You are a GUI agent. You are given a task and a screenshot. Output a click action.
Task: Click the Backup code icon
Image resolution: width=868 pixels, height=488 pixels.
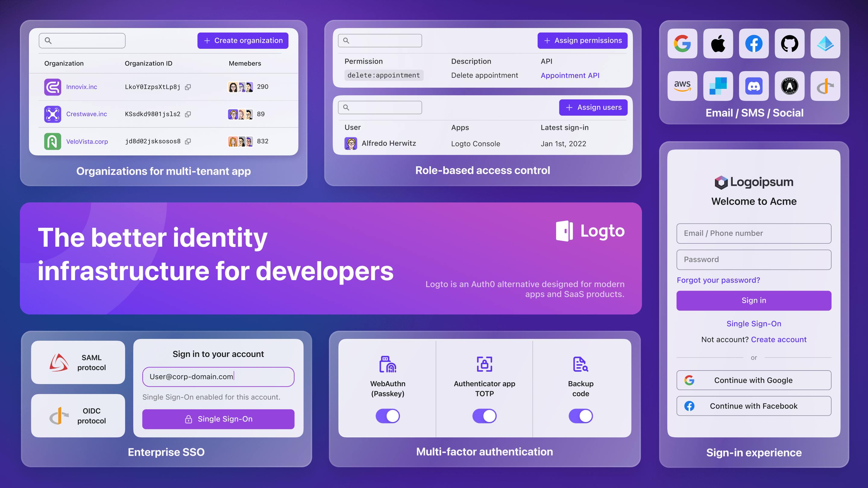(581, 364)
